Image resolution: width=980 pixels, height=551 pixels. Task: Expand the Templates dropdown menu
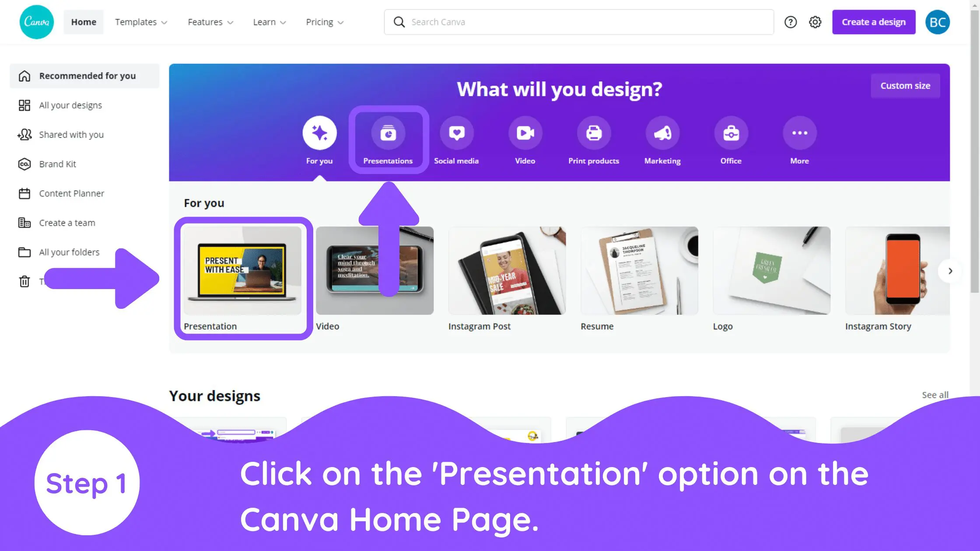tap(141, 22)
